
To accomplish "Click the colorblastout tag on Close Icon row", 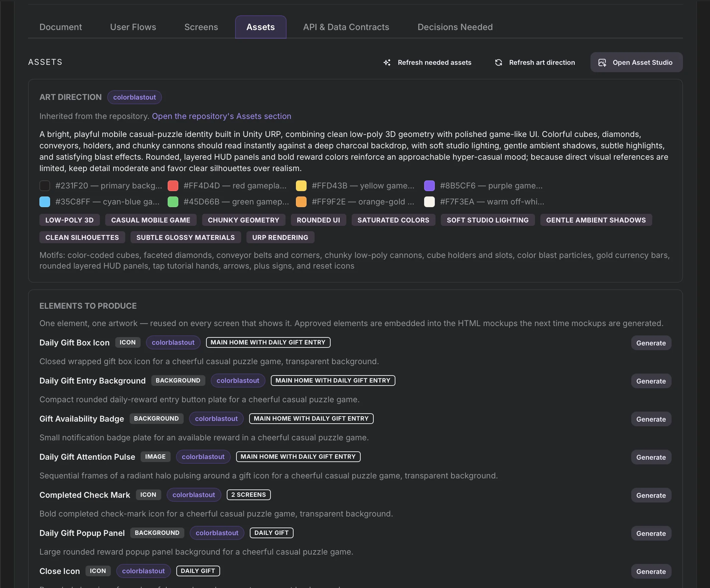I will pyautogui.click(x=143, y=571).
